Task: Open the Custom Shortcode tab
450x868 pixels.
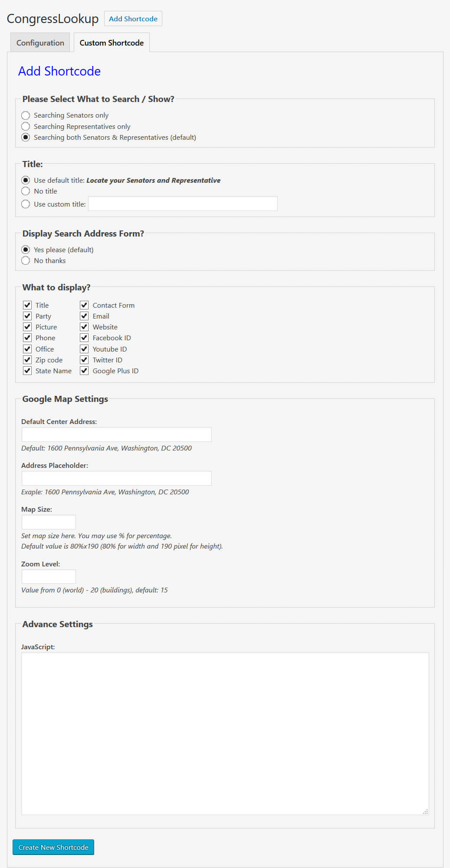Action: pyautogui.click(x=112, y=43)
